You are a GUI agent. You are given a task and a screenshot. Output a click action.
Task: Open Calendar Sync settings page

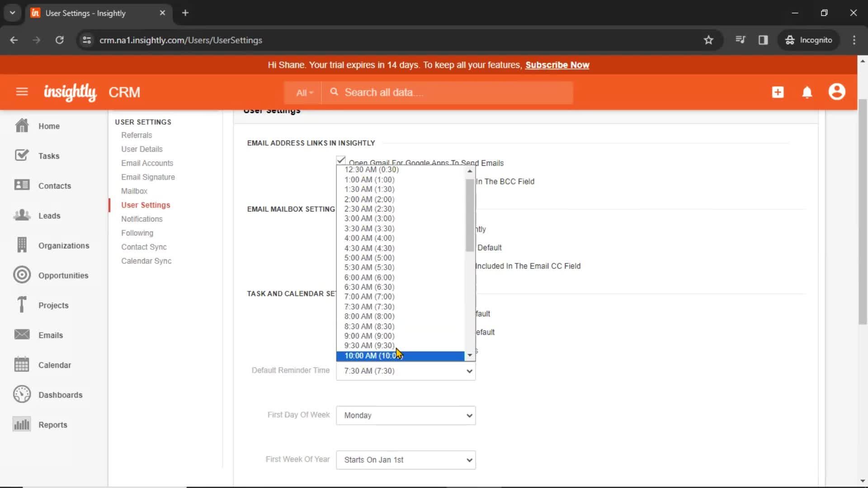146,261
